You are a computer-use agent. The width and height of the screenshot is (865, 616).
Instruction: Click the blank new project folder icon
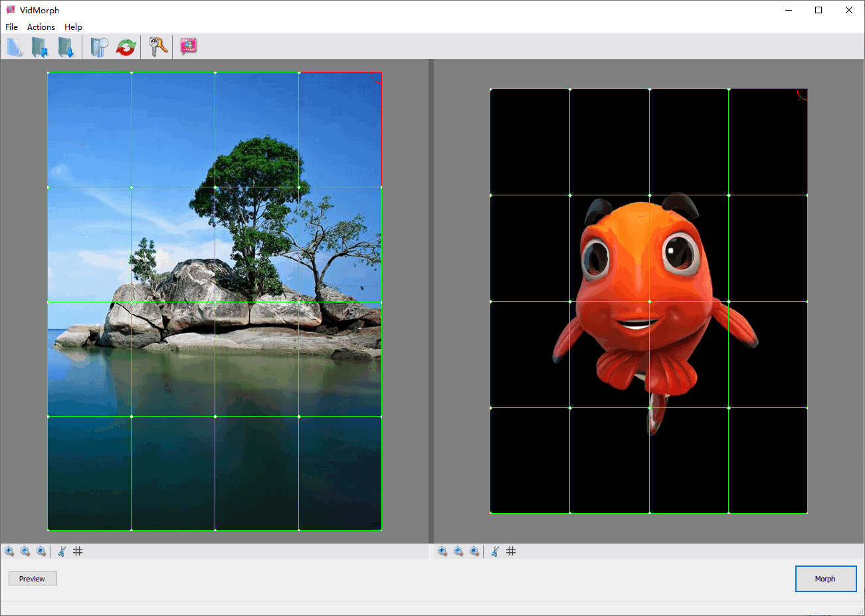[15, 47]
